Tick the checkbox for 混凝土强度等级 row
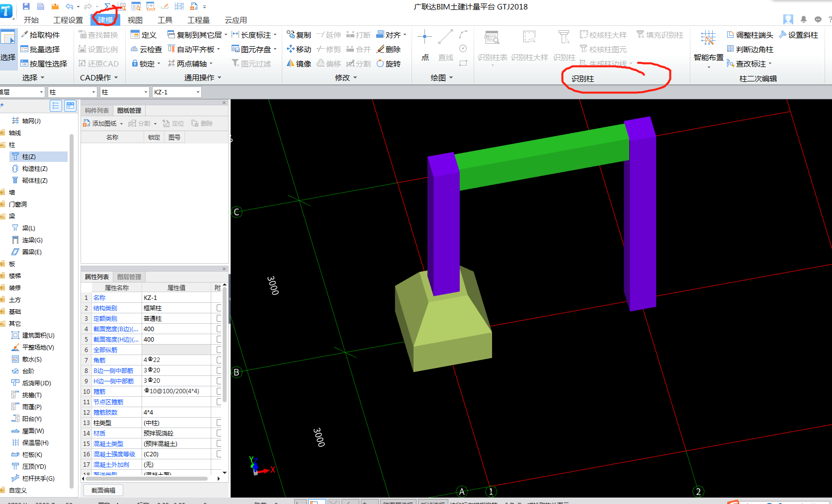Viewport: 832px width, 504px height. (x=219, y=454)
